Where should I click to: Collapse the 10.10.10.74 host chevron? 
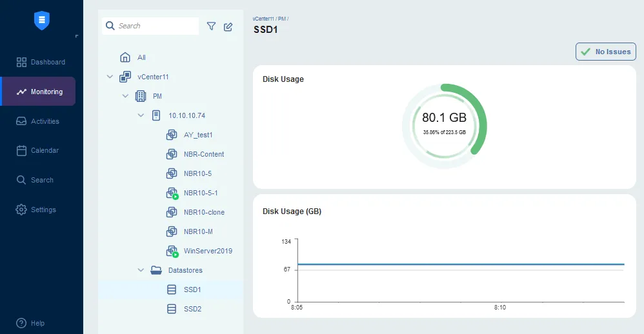pyautogui.click(x=141, y=115)
